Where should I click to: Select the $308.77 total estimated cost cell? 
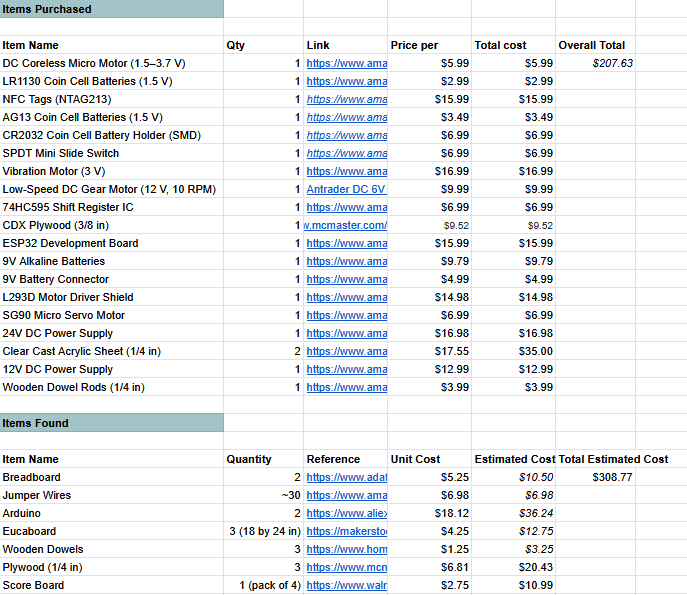coord(612,477)
